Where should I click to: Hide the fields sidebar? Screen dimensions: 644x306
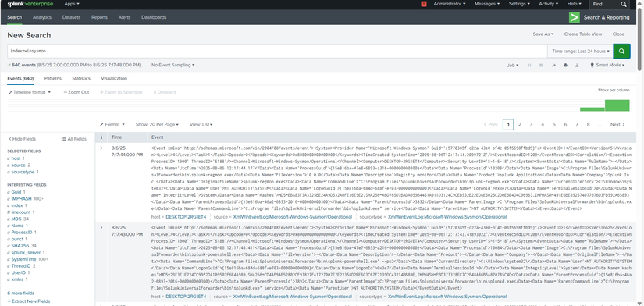pyautogui.click(x=22, y=139)
